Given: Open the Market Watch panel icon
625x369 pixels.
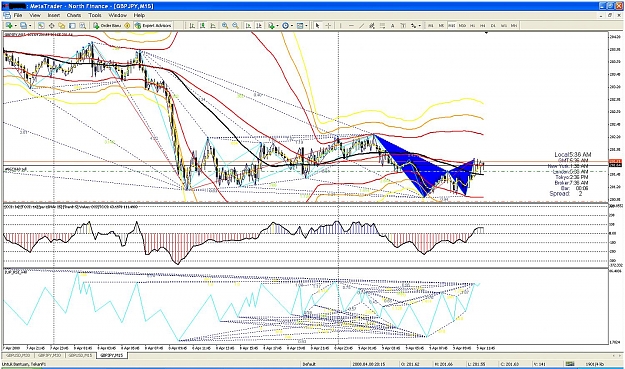Looking at the screenshot, I should (x=41, y=26).
